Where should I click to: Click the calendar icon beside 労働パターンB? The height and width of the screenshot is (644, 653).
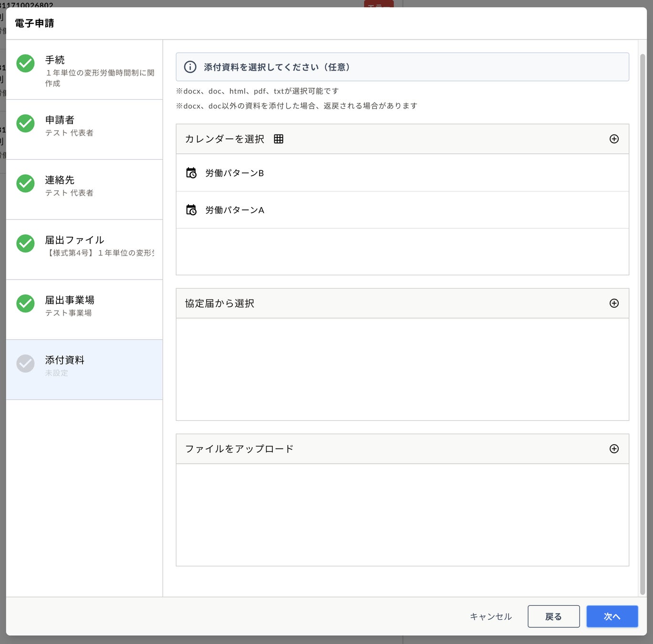click(x=191, y=173)
